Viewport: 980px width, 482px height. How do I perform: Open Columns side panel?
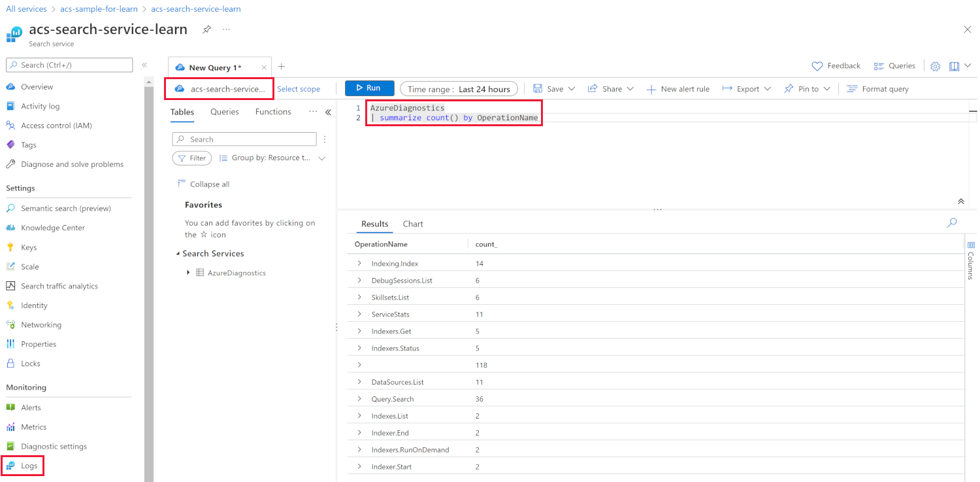[971, 260]
